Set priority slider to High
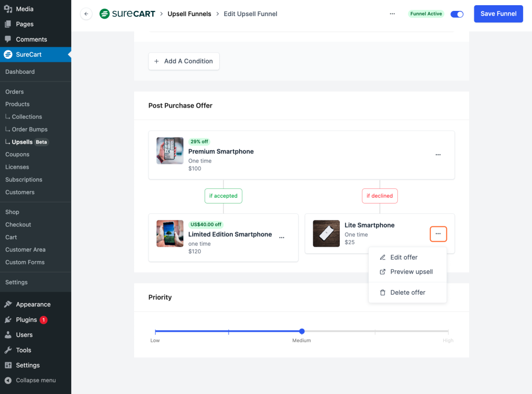This screenshot has height=394, width=532. (x=448, y=331)
